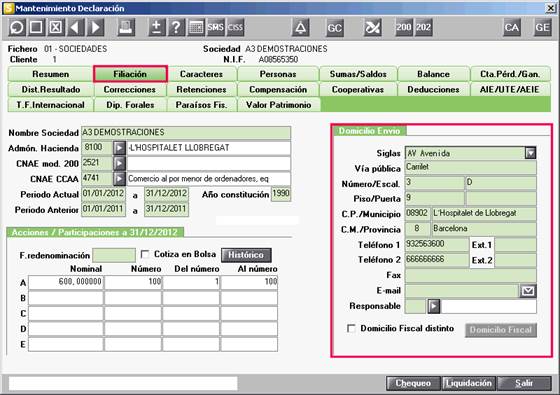Viewport: 560px width, 395px height.
Task: Switch to the Correcciones tab
Action: tap(130, 89)
